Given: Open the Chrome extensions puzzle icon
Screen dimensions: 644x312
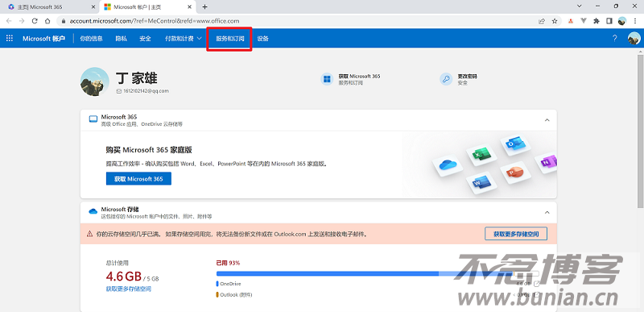Looking at the screenshot, I should [x=597, y=21].
